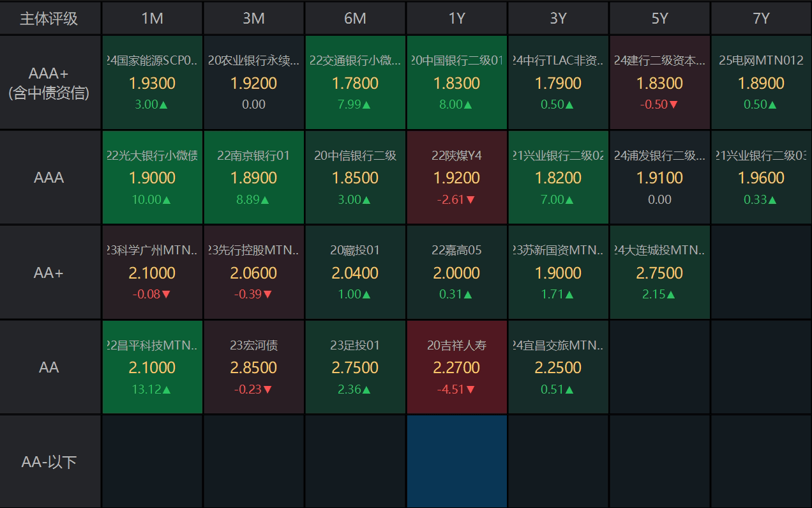Click the AAA+ (含中债资信) rating row label
The height and width of the screenshot is (508, 812).
pos(49,83)
